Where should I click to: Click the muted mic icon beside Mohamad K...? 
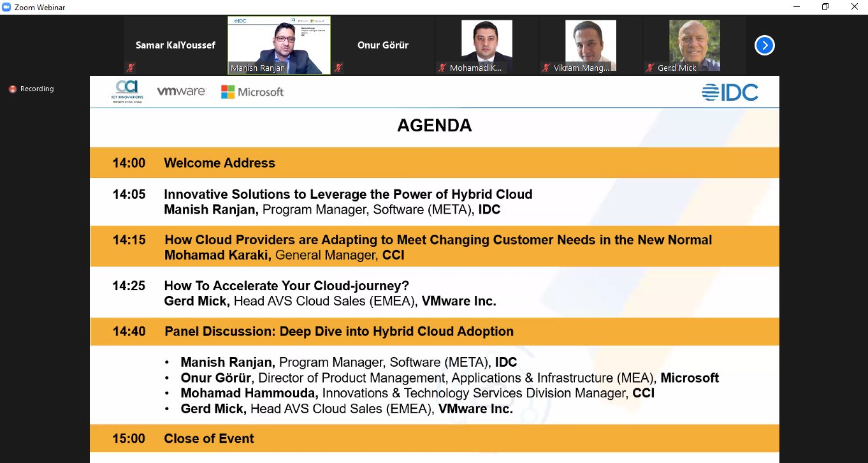pyautogui.click(x=442, y=68)
